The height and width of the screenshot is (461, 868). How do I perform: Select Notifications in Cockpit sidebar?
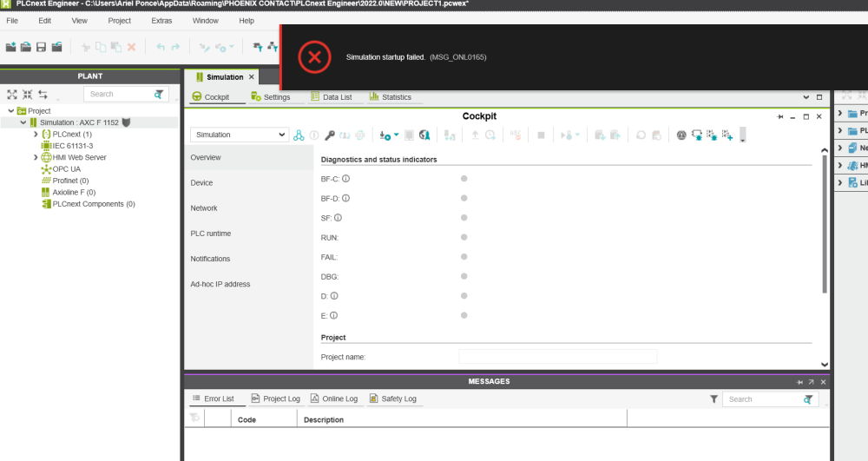coord(211,259)
